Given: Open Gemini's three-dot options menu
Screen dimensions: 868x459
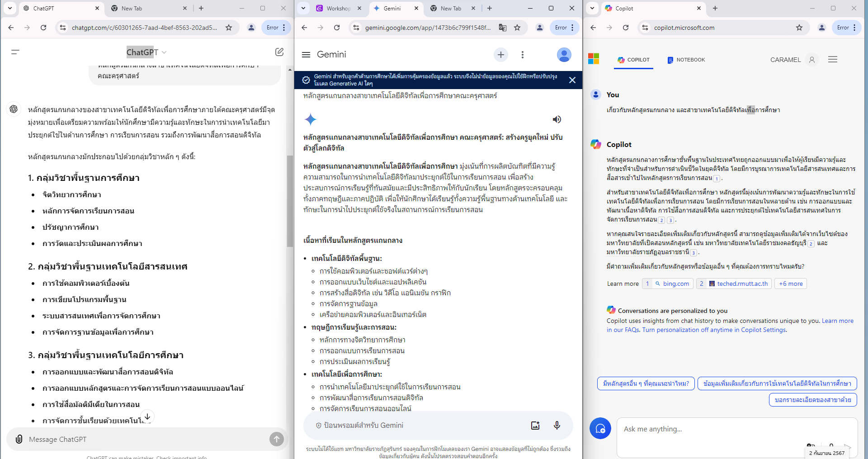Looking at the screenshot, I should pos(522,55).
